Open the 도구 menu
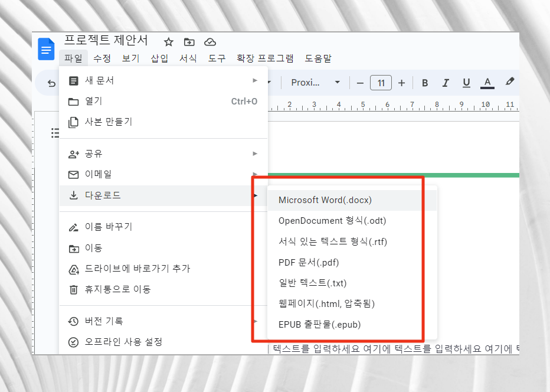Viewport: 550px width, 392px height. 217,58
